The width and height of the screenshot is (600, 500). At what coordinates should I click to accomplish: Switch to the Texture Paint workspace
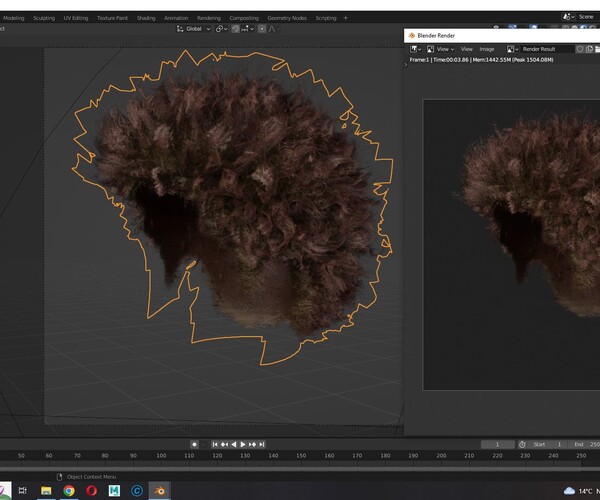click(112, 18)
